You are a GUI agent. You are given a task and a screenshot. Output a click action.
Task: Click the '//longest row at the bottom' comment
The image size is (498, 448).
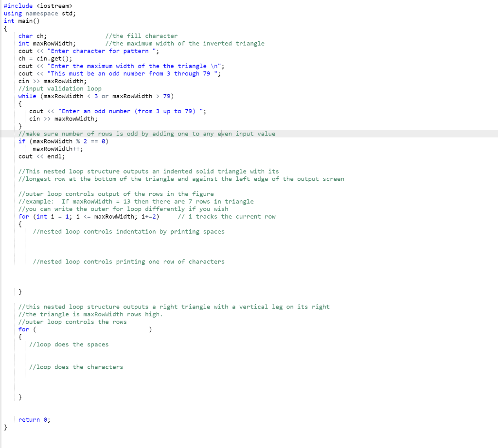(x=181, y=179)
